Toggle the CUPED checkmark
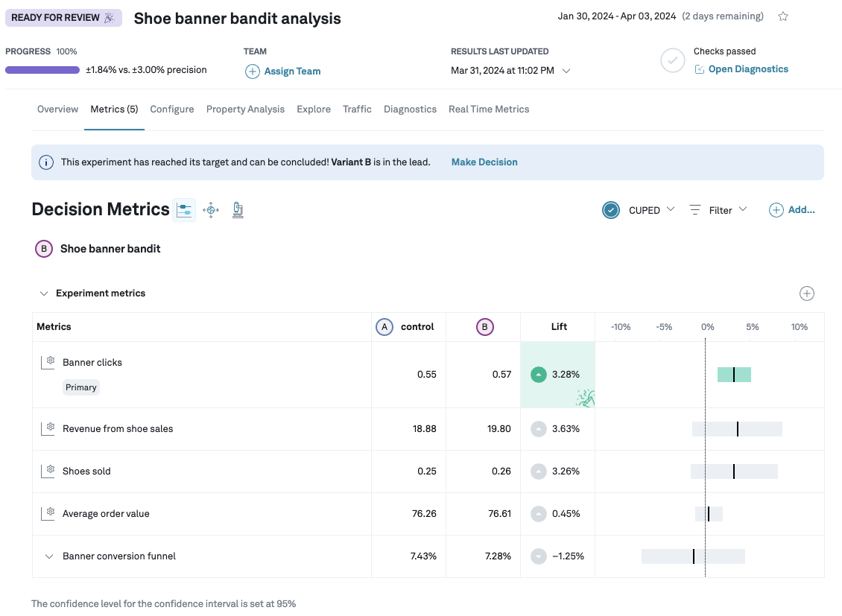This screenshot has height=616, width=842. coord(611,210)
